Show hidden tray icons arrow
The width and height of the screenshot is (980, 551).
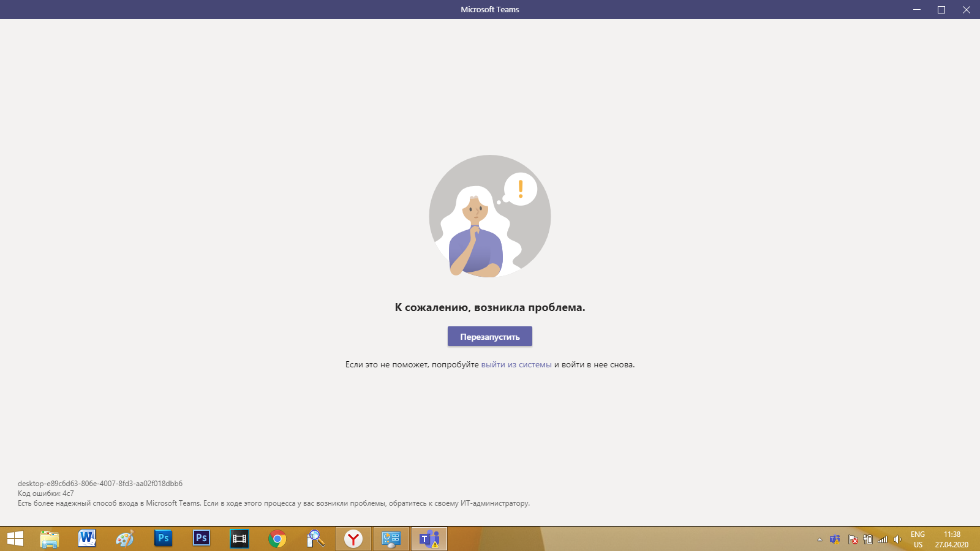[820, 539]
